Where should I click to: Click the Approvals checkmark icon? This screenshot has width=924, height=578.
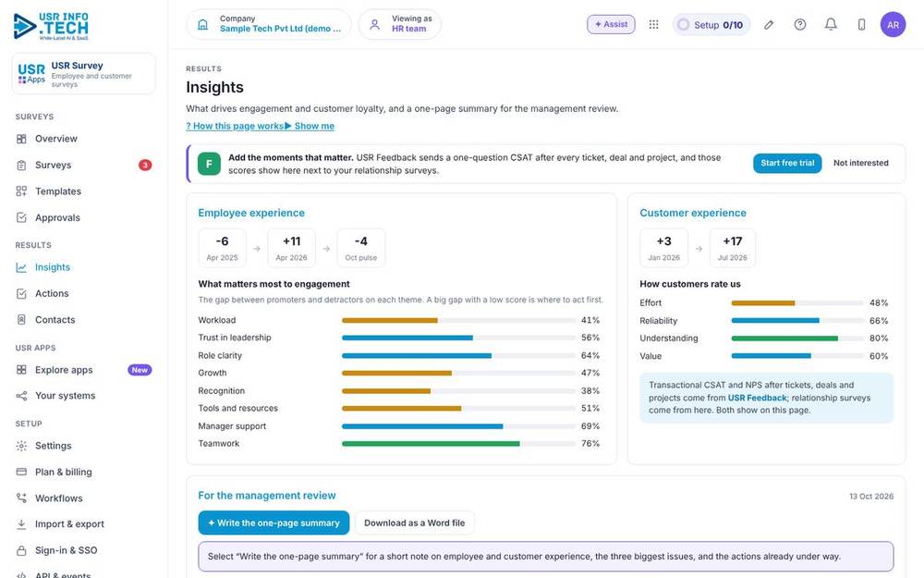coord(21,217)
